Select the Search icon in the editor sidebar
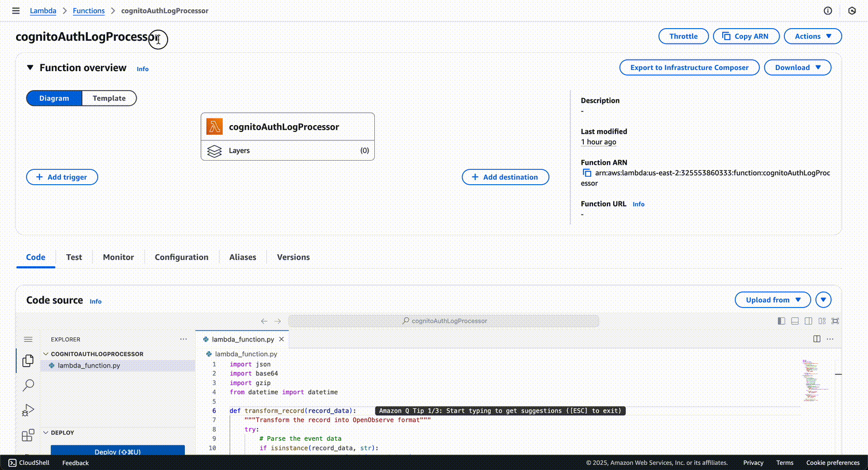Image resolution: width=868 pixels, height=470 pixels. click(28, 385)
